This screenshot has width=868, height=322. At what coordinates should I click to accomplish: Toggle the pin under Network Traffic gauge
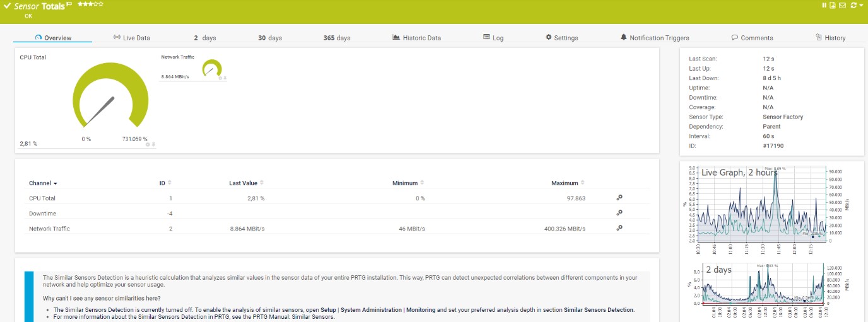(x=225, y=78)
